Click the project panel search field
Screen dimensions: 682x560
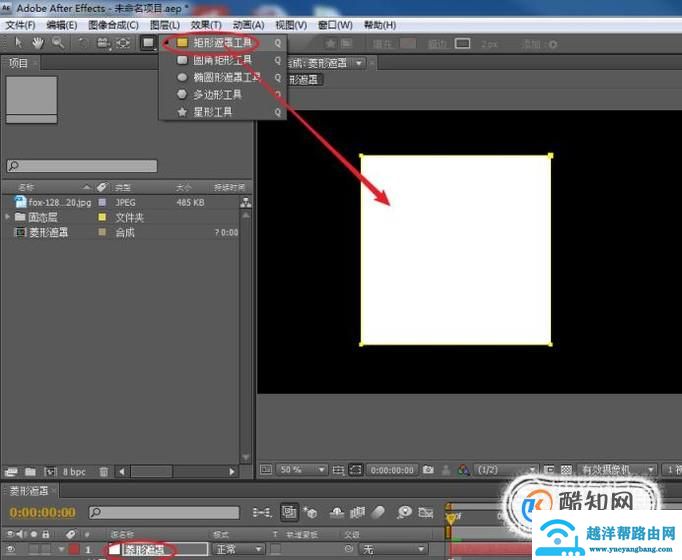[82, 166]
